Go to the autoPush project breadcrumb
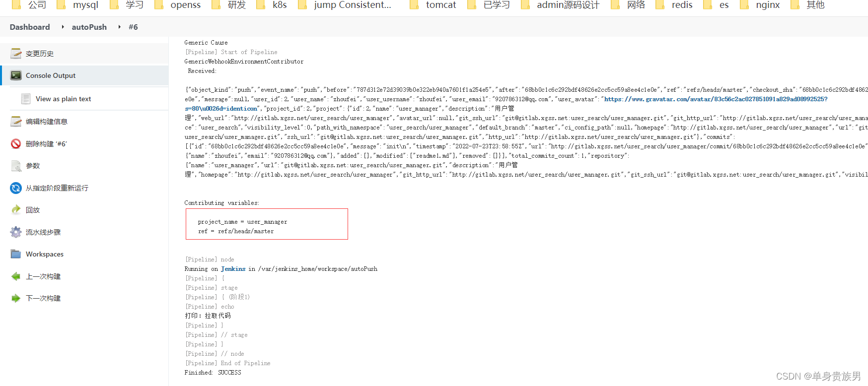This screenshot has width=868, height=386. [89, 27]
